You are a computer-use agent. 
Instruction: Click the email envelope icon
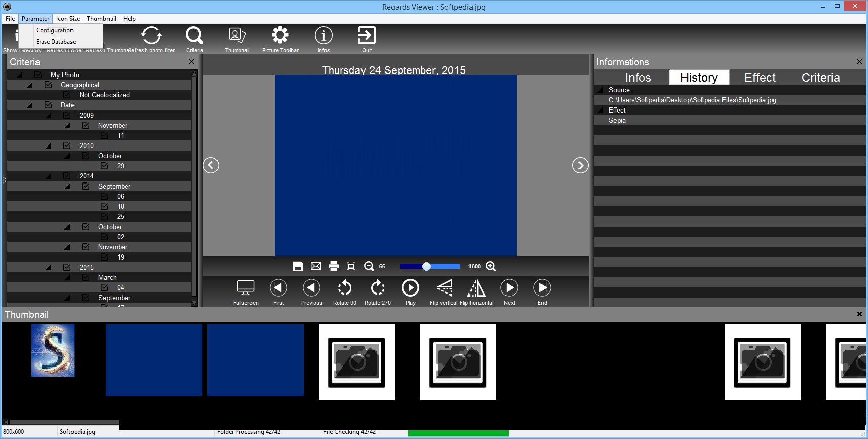pos(316,266)
